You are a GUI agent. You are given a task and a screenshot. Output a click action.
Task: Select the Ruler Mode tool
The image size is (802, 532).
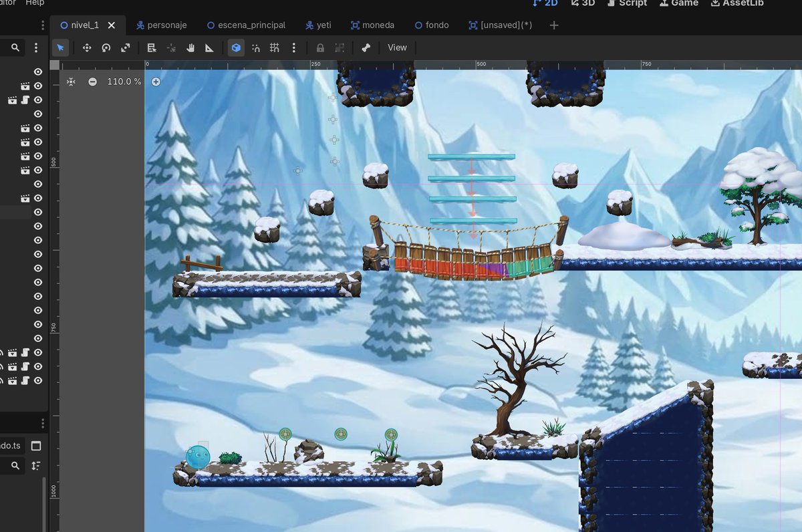pyautogui.click(x=209, y=47)
